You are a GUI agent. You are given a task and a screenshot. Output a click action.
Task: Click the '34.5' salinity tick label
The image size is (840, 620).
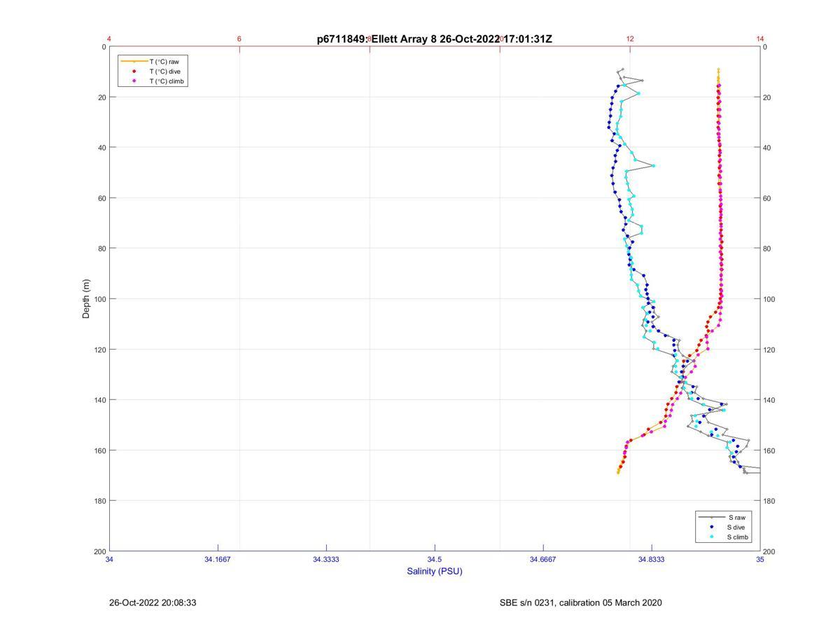click(435, 560)
